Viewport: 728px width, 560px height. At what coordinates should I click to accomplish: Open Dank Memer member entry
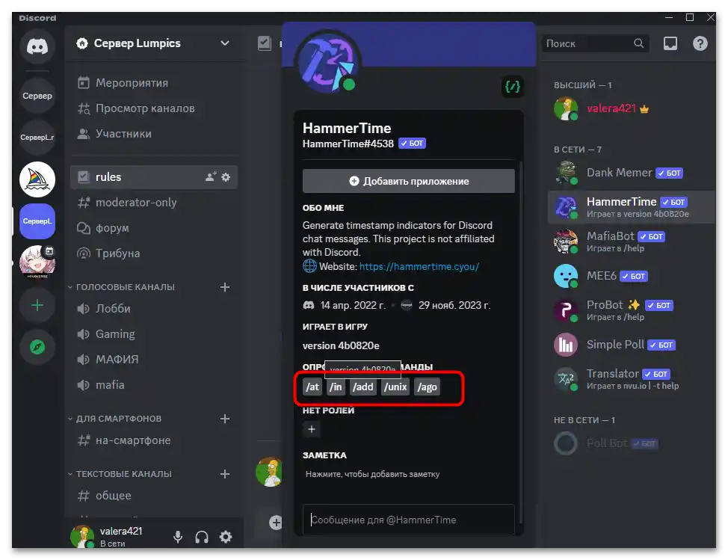pos(632,173)
